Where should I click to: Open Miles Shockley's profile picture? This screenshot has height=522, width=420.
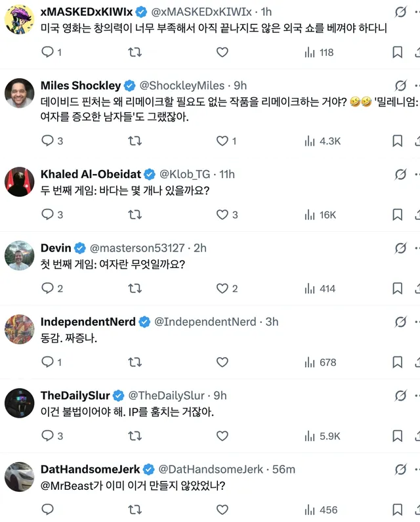(19, 93)
